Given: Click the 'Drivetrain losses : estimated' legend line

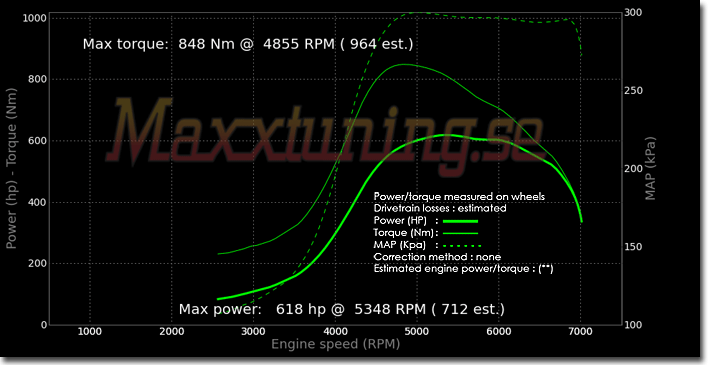Looking at the screenshot, I should pos(440,209).
